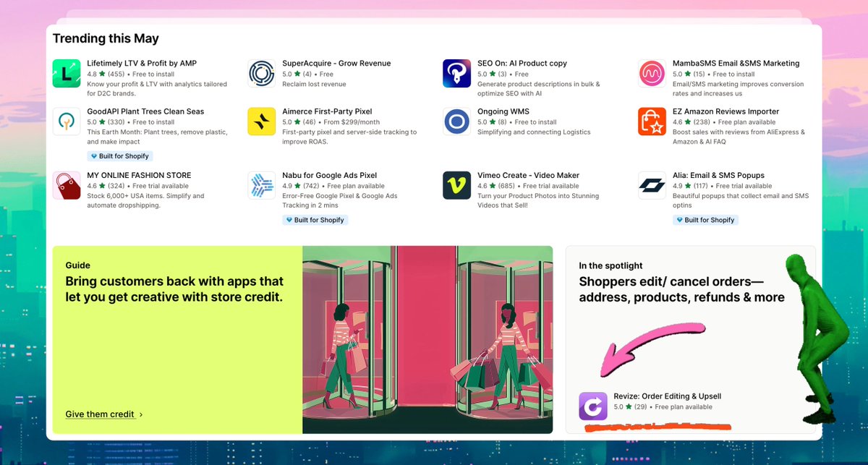The height and width of the screenshot is (465, 868).
Task: Click Vimeo Create - Video Maker title
Action: 528,176
